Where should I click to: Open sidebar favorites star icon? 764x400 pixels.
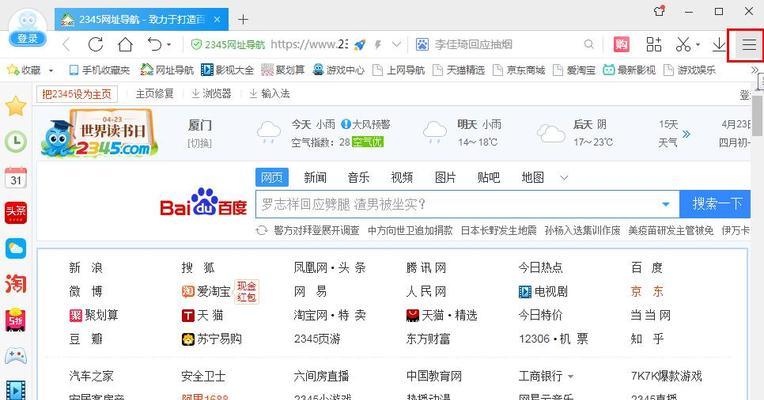click(16, 106)
